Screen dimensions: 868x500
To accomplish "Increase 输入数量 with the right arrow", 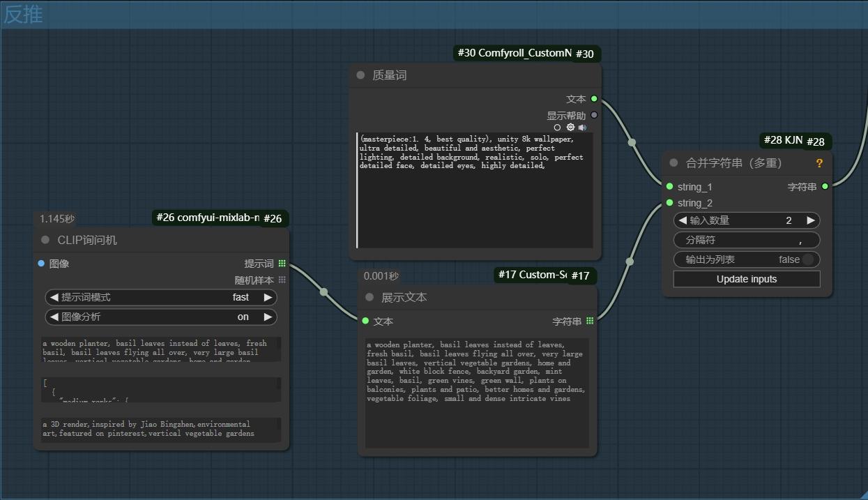I will point(811,220).
